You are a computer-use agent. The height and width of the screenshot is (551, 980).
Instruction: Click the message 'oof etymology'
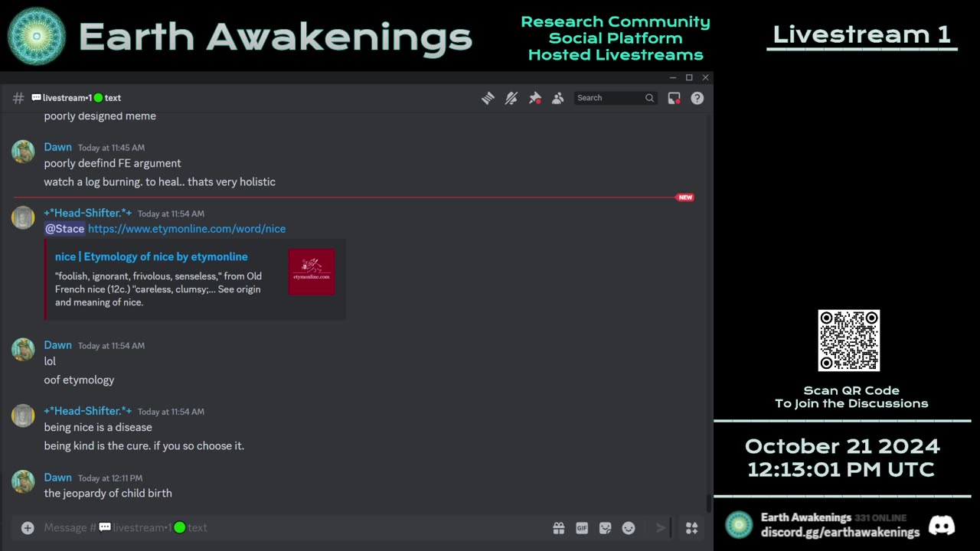80,380
